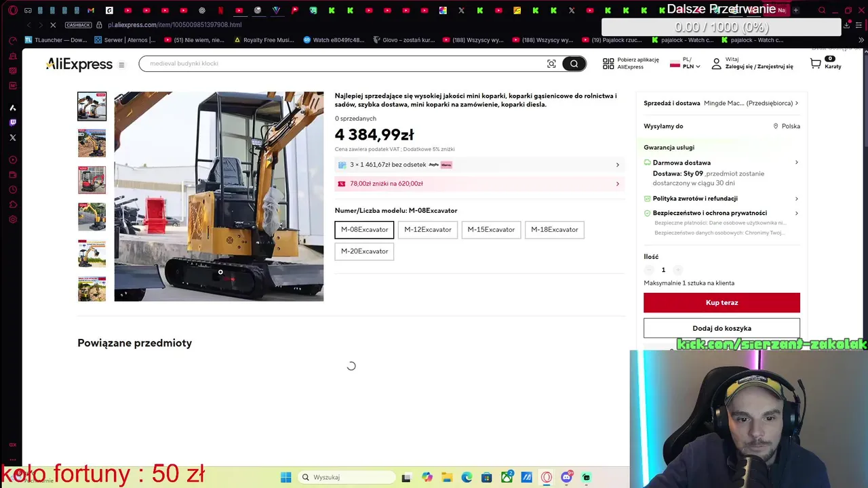868x488 pixels.
Task: Select the first excavator thumbnail
Action: (x=92, y=106)
